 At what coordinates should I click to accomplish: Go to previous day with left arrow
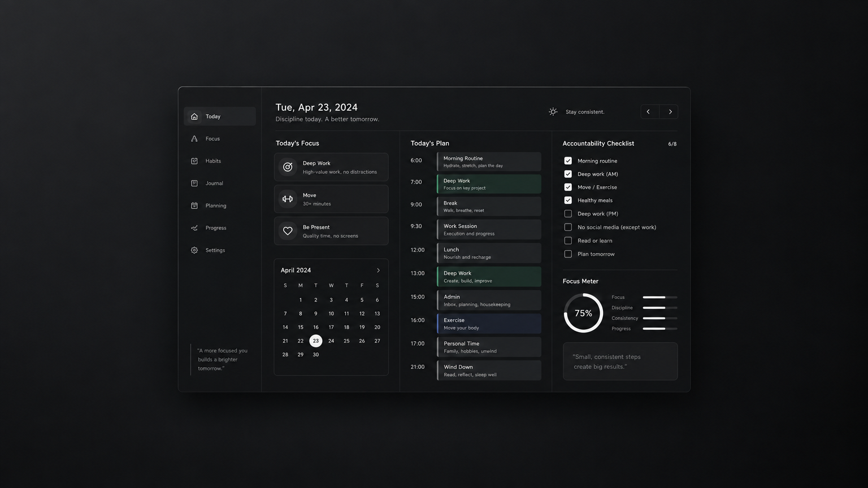[x=649, y=112]
